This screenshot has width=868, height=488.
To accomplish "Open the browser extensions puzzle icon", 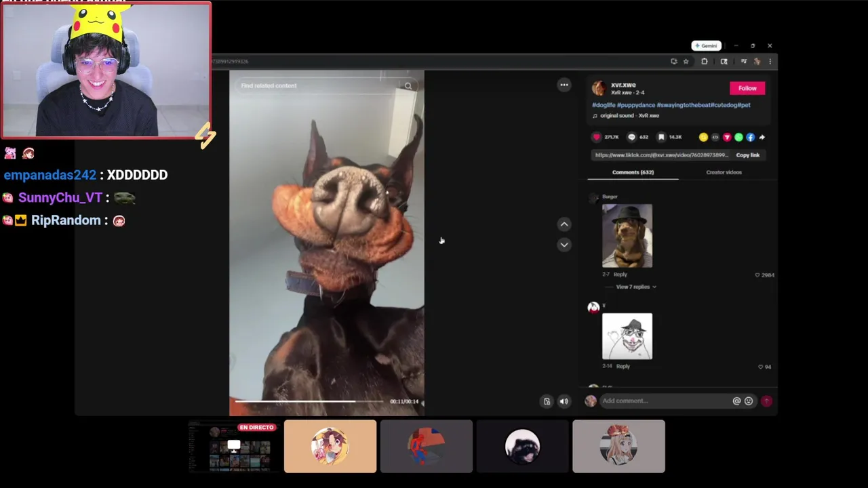I will point(704,62).
